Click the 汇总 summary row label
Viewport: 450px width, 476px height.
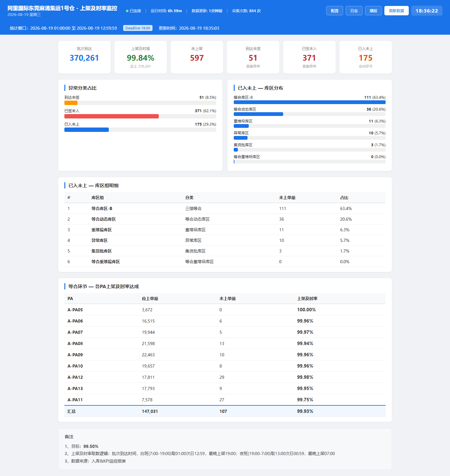tap(72, 411)
